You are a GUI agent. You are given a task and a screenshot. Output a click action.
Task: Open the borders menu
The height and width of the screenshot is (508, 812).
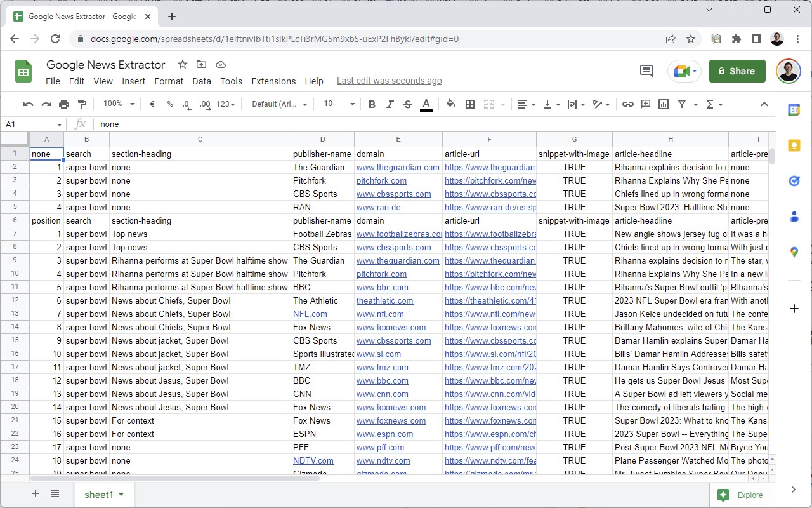tap(470, 104)
